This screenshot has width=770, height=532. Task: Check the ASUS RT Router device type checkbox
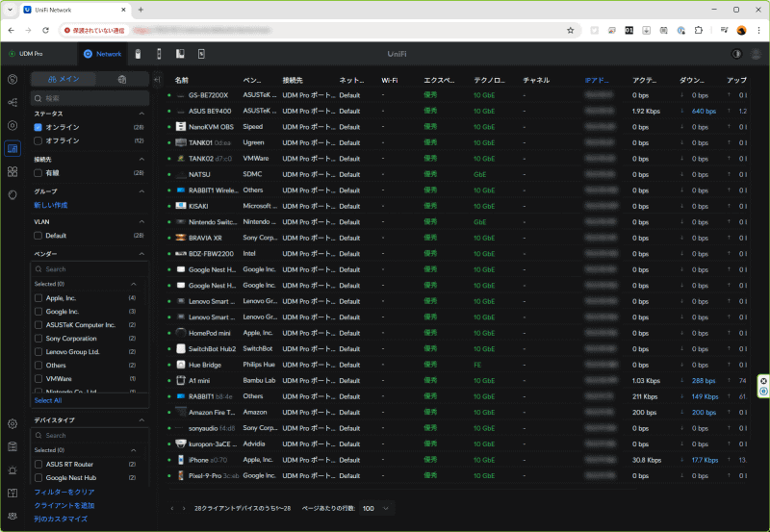38,465
